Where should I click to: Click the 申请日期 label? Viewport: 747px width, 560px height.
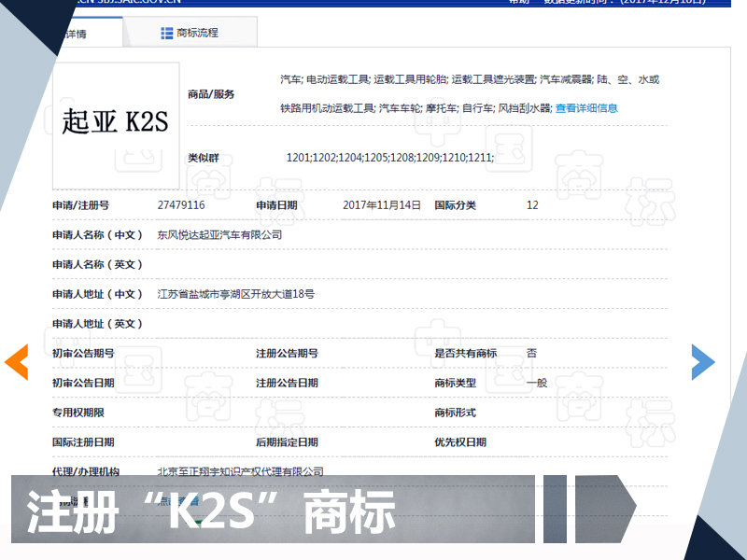pyautogui.click(x=276, y=205)
